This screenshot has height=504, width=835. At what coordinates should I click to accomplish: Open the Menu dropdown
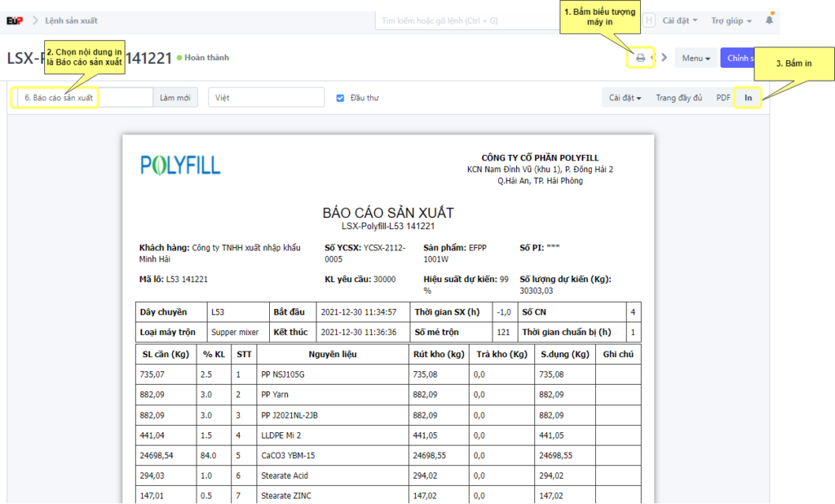pos(696,58)
